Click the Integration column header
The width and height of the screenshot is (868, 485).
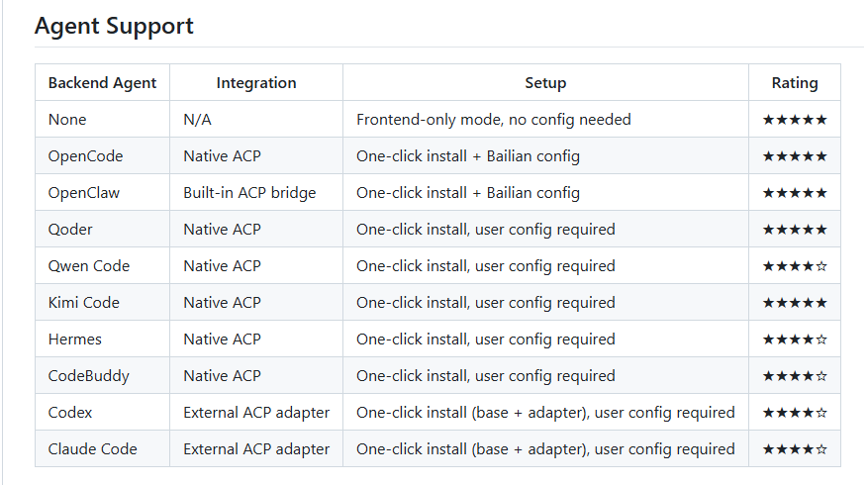[x=256, y=82]
